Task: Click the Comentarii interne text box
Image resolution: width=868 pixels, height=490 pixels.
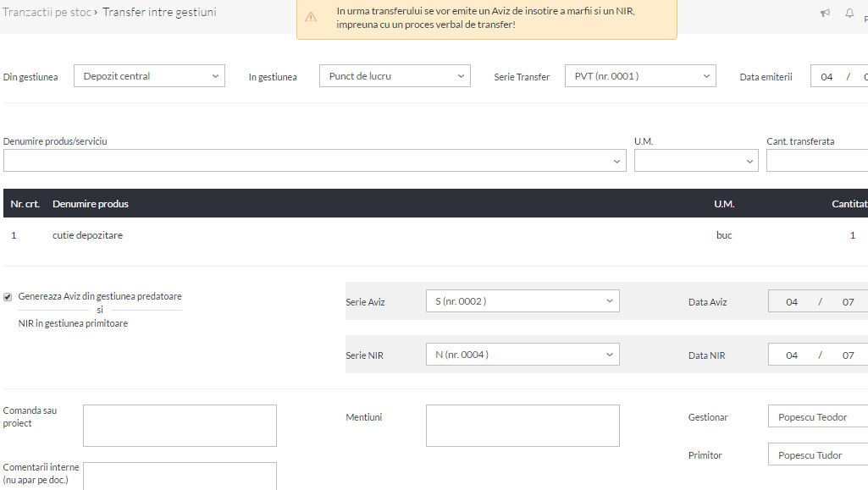Action: click(180, 476)
